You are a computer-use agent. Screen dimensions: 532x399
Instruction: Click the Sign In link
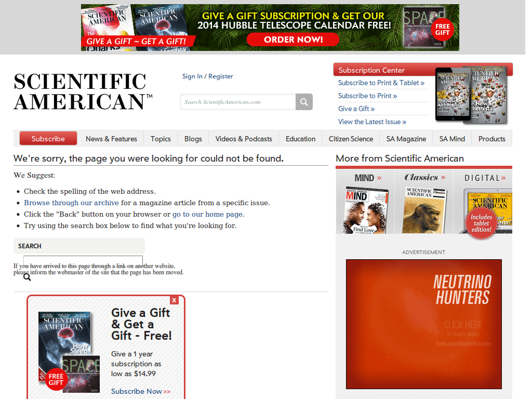[x=192, y=76]
